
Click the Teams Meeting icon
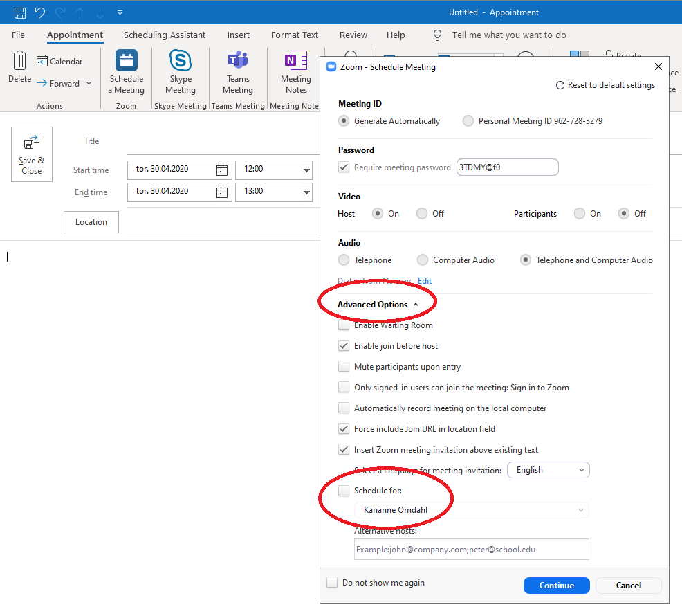coord(238,61)
